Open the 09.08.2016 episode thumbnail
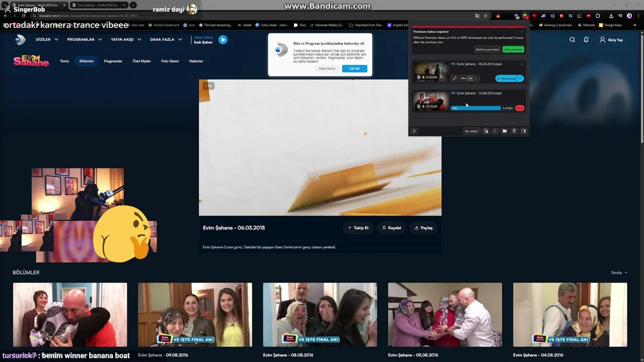 click(195, 315)
